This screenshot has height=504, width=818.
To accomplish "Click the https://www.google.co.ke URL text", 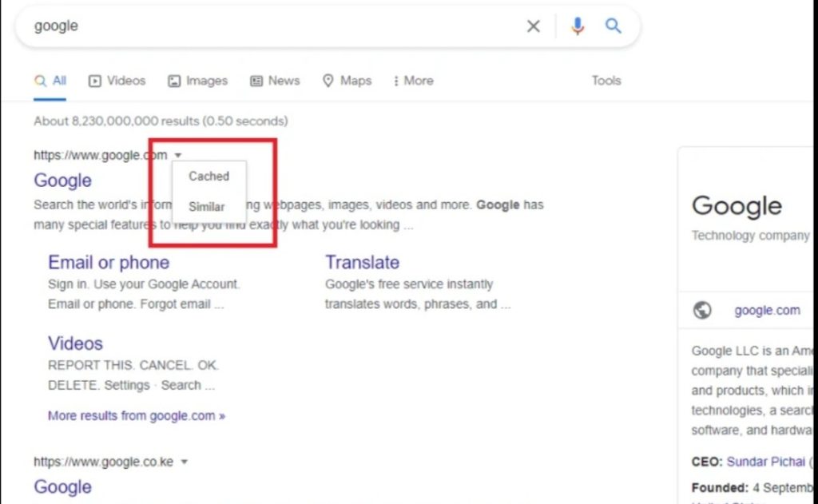I will tap(103, 462).
